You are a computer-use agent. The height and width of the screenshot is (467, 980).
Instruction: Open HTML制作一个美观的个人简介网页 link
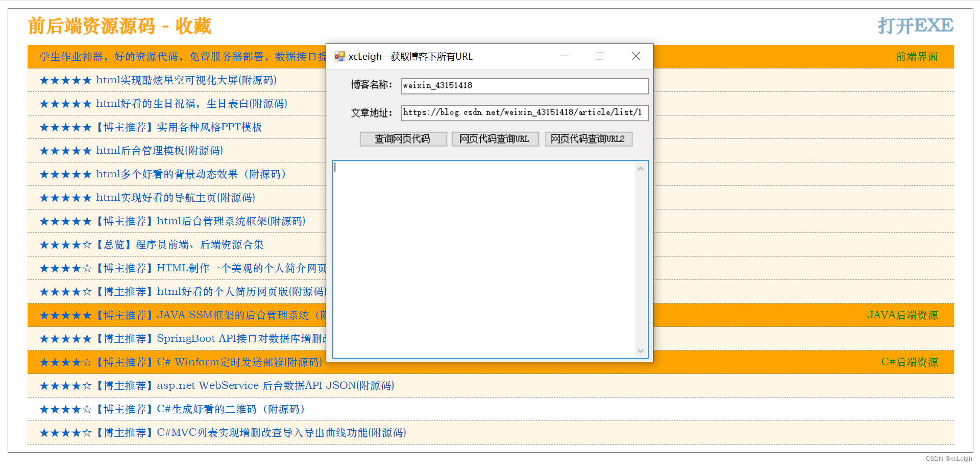coord(183,268)
